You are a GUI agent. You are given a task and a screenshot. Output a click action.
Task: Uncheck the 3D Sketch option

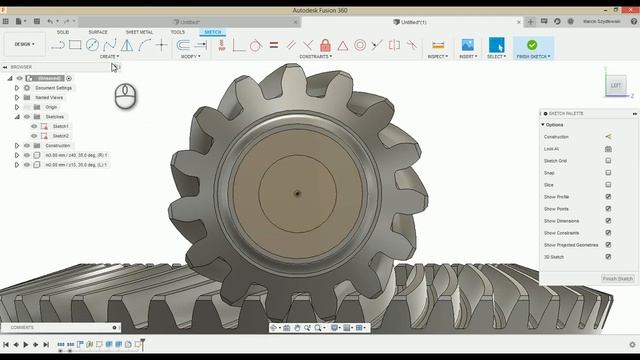click(x=608, y=257)
